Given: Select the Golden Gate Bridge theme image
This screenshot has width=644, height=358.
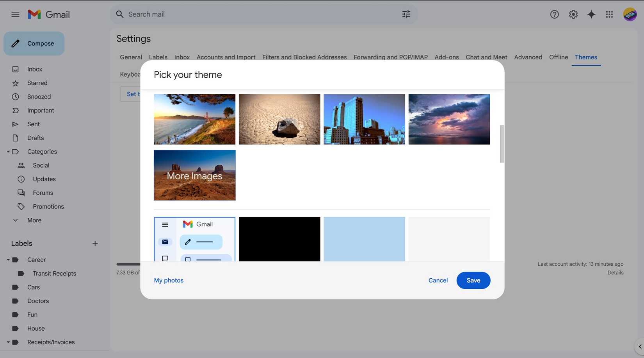Looking at the screenshot, I should click(194, 119).
